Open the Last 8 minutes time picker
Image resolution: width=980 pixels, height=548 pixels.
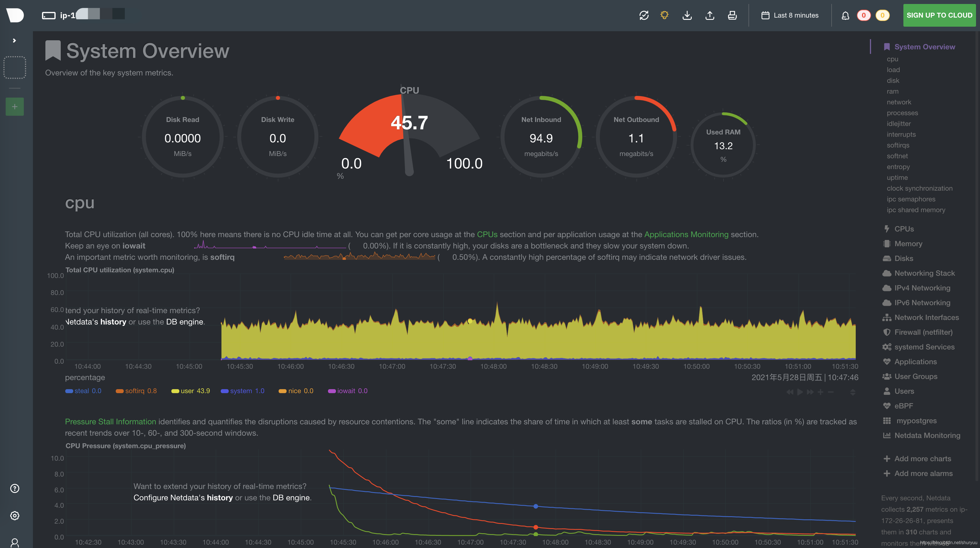pyautogui.click(x=790, y=15)
